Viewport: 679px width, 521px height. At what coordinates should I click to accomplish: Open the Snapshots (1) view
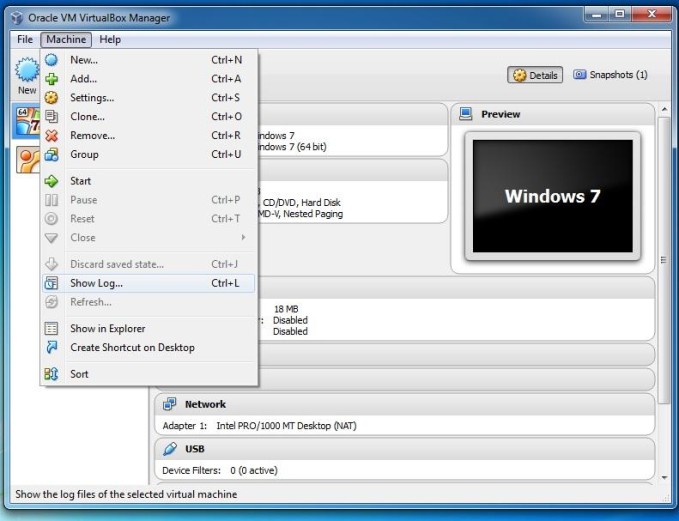pos(610,74)
